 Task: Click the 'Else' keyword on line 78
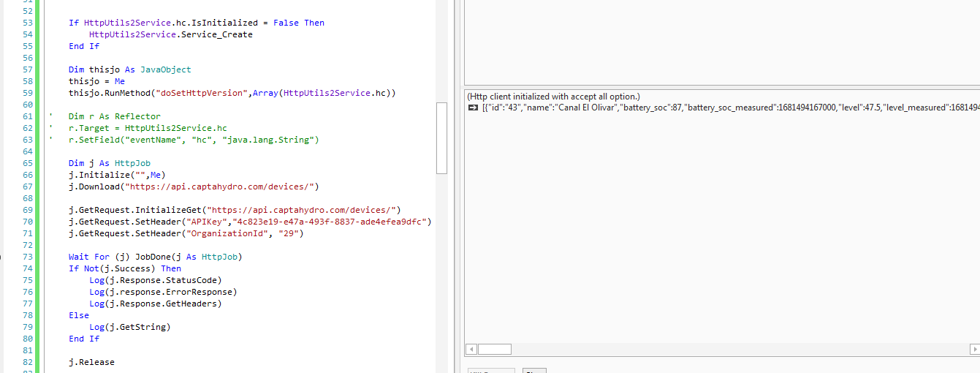point(79,315)
